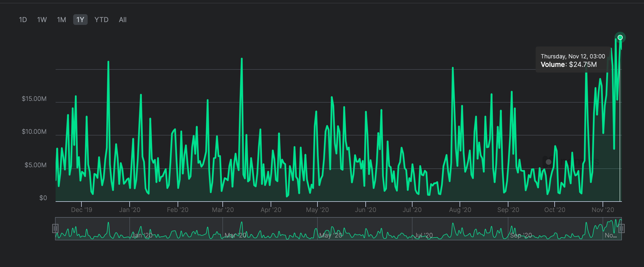The height and width of the screenshot is (267, 644).
Task: Click the Jul '20 label in navigator
Action: pos(424,235)
